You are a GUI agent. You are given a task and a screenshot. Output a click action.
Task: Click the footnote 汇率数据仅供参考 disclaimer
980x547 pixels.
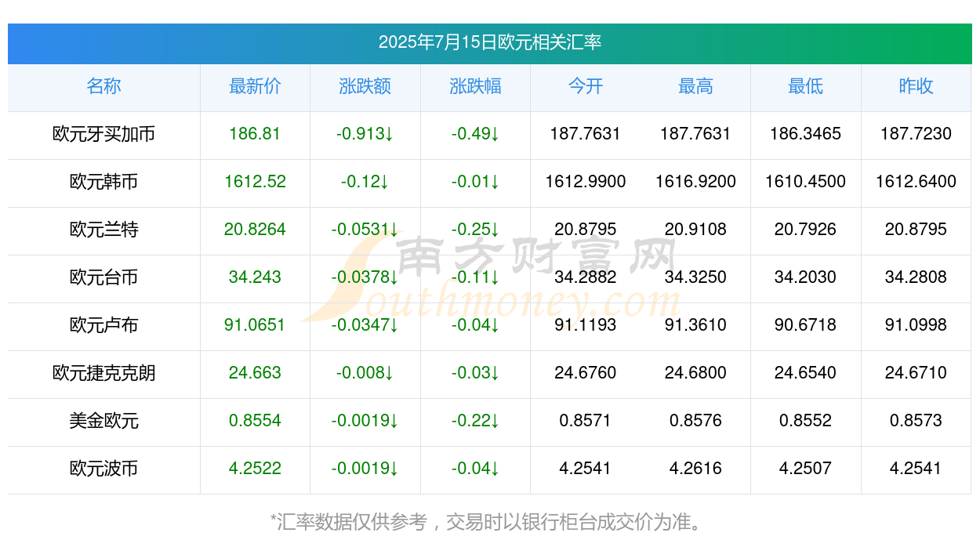tap(488, 522)
